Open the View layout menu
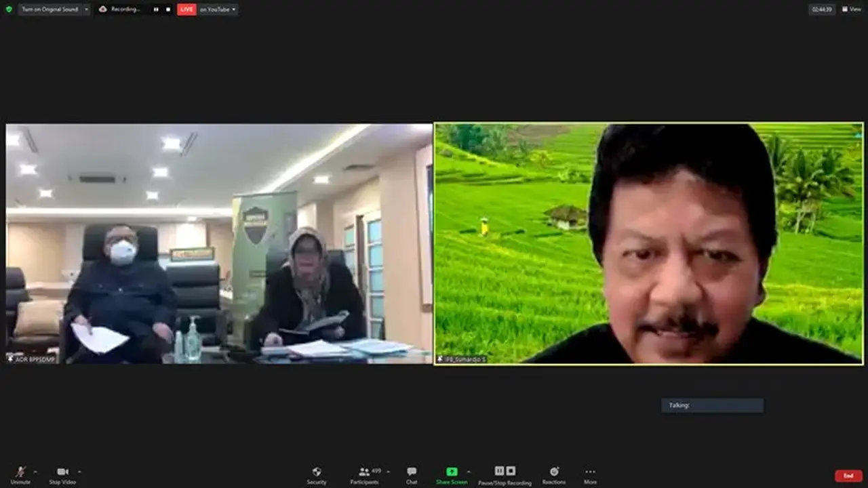 852,9
